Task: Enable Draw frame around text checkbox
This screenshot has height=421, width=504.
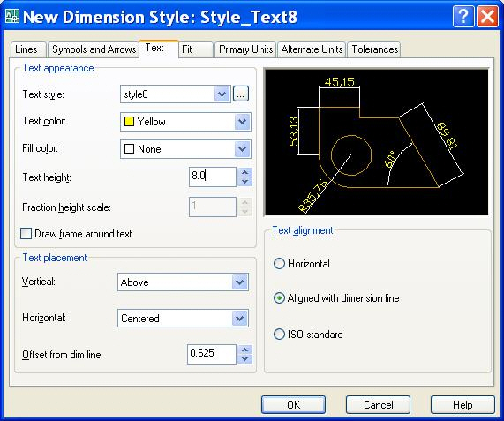Action: click(x=26, y=234)
